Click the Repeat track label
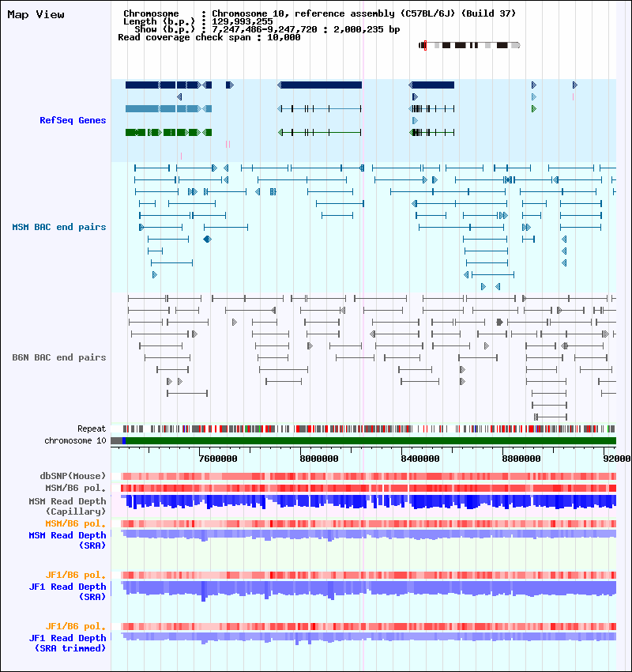The image size is (632, 672). (x=91, y=428)
